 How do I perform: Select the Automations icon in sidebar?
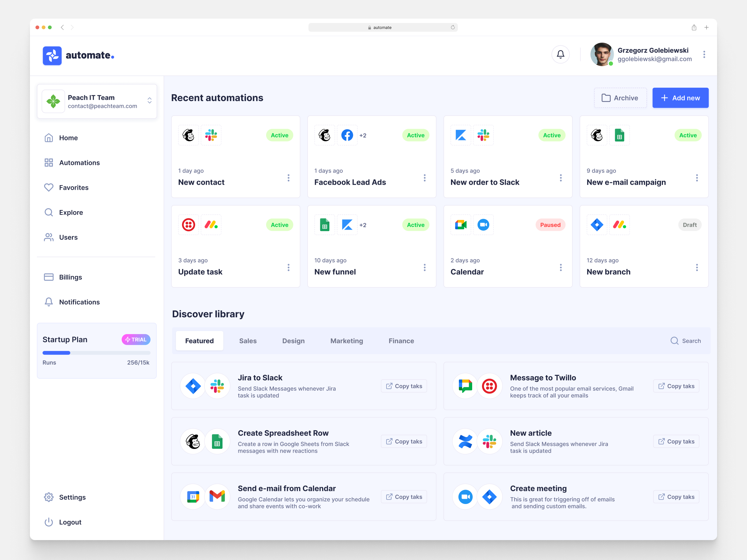[x=49, y=162]
